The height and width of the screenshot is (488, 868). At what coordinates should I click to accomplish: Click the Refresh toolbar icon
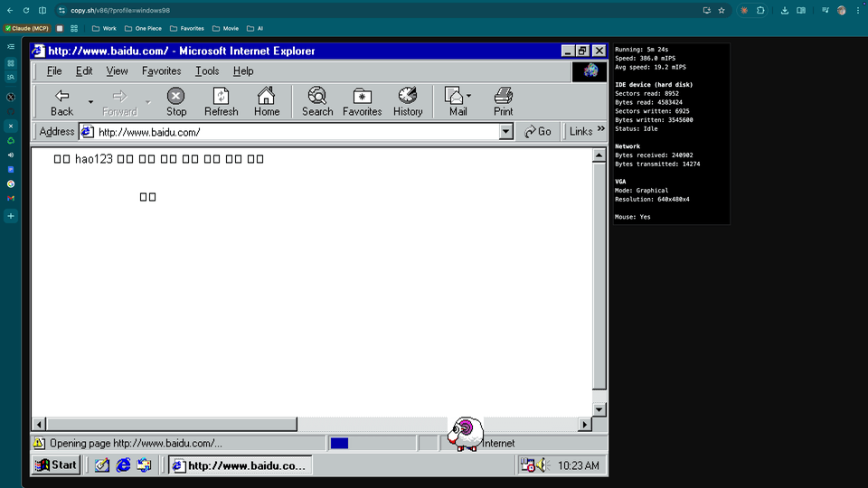pyautogui.click(x=221, y=101)
